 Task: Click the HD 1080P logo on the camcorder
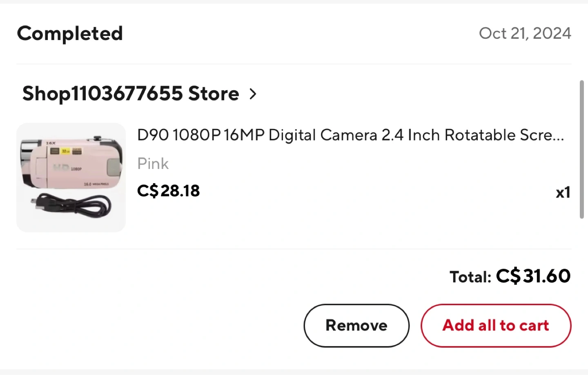pos(67,168)
